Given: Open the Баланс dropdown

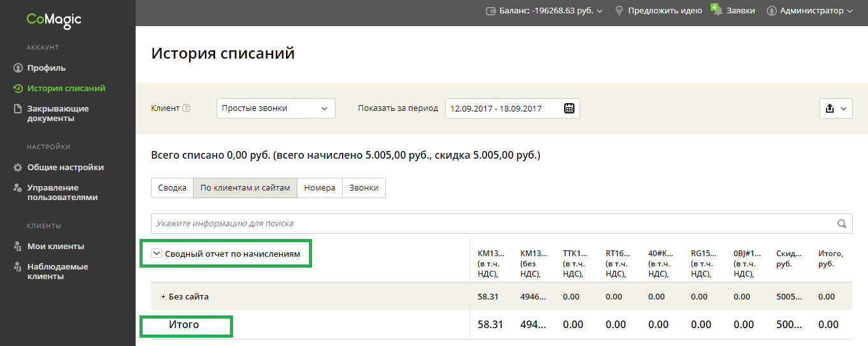Looking at the screenshot, I should point(544,11).
